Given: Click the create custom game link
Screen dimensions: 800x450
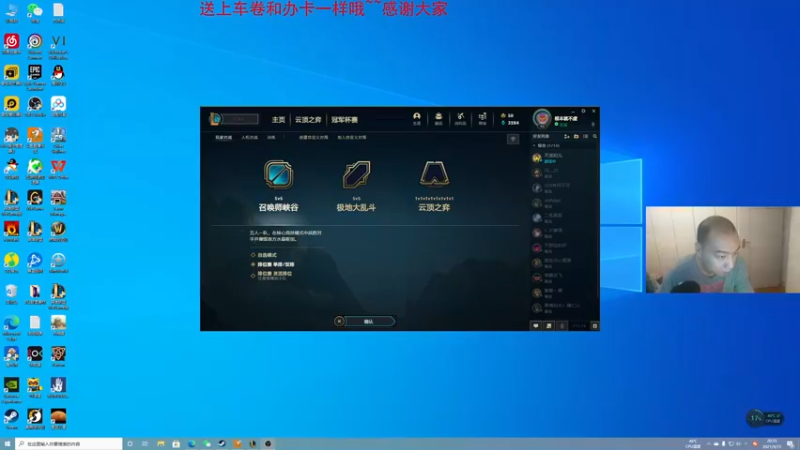Looking at the screenshot, I should coord(313,137).
